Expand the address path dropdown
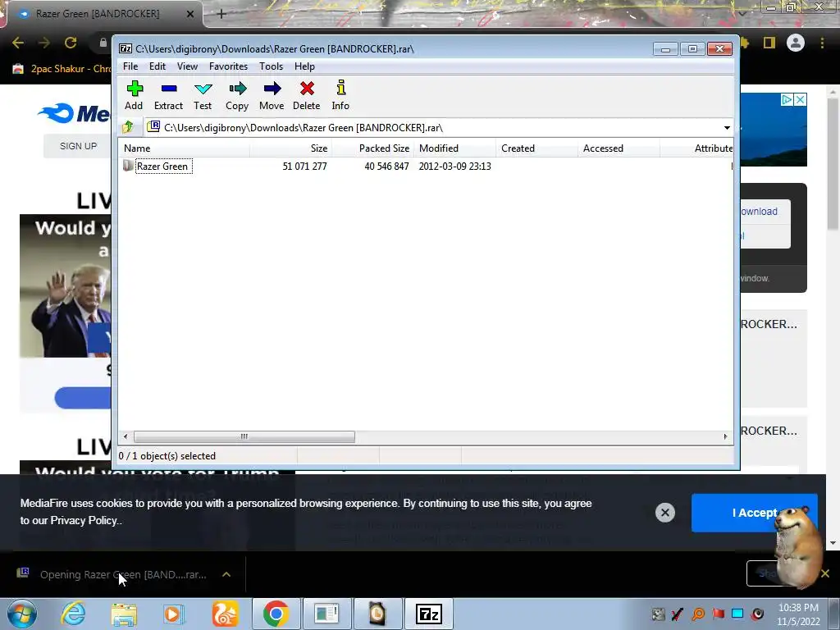Screen dimensions: 840x630 point(727,128)
